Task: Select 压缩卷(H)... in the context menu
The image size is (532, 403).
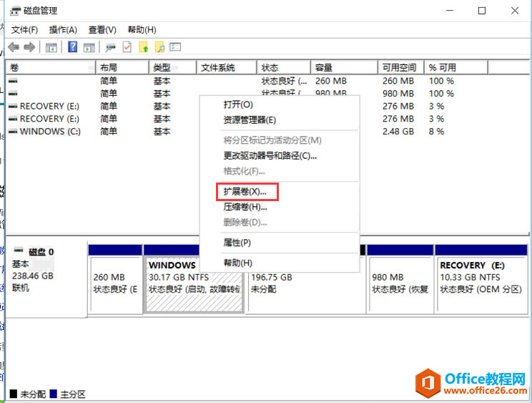Action: [245, 207]
